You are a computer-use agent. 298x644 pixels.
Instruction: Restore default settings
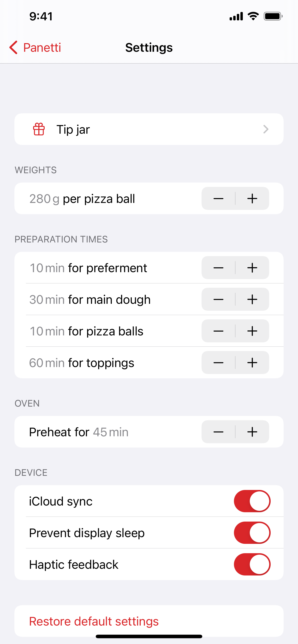click(x=94, y=621)
